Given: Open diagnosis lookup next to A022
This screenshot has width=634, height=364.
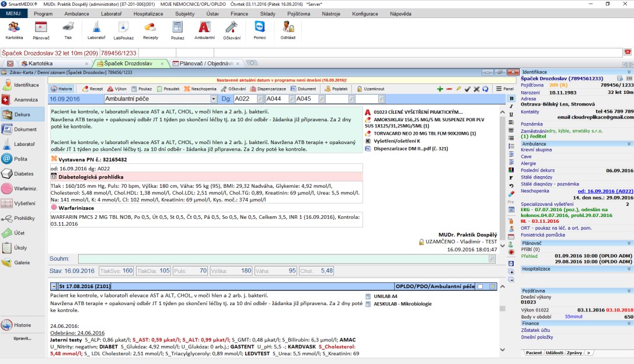Looking at the screenshot, I should point(260,99).
